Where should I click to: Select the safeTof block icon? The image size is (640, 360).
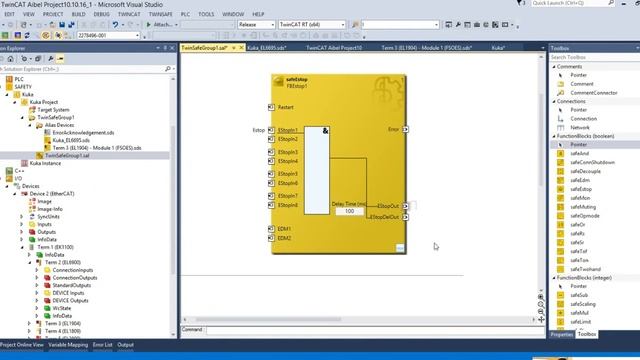tap(560, 251)
